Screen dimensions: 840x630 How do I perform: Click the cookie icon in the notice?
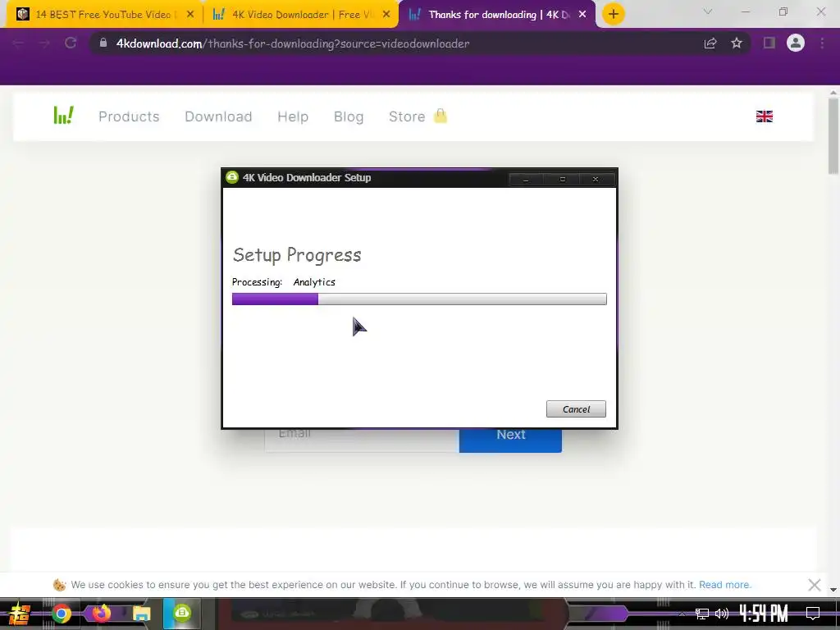[59, 584]
